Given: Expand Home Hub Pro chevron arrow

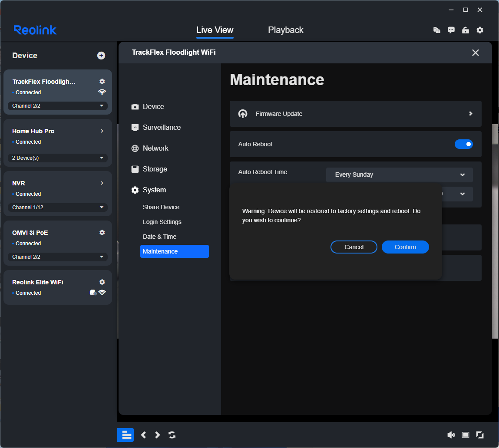Looking at the screenshot, I should tap(102, 131).
